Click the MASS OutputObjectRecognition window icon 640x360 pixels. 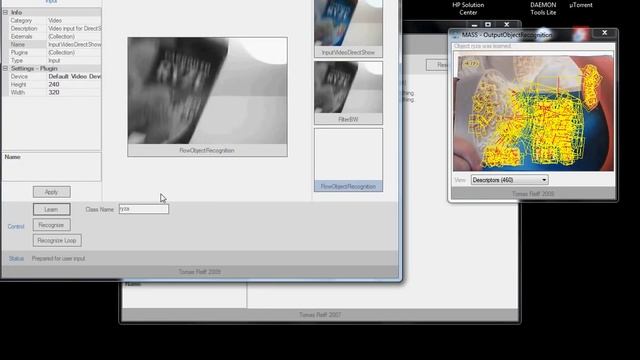(456, 36)
